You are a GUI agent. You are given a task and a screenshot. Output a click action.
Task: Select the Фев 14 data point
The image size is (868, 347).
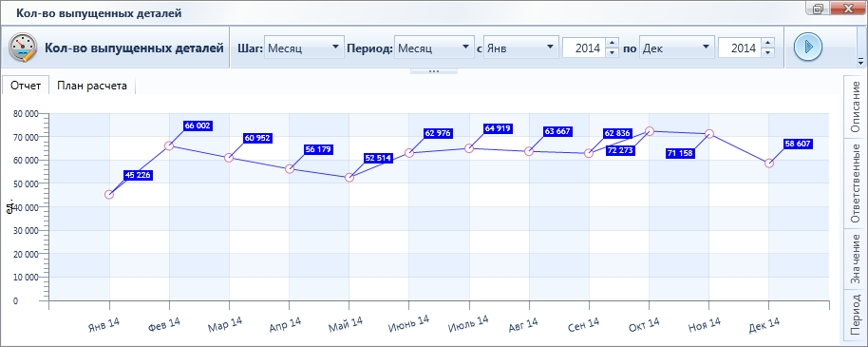(169, 145)
